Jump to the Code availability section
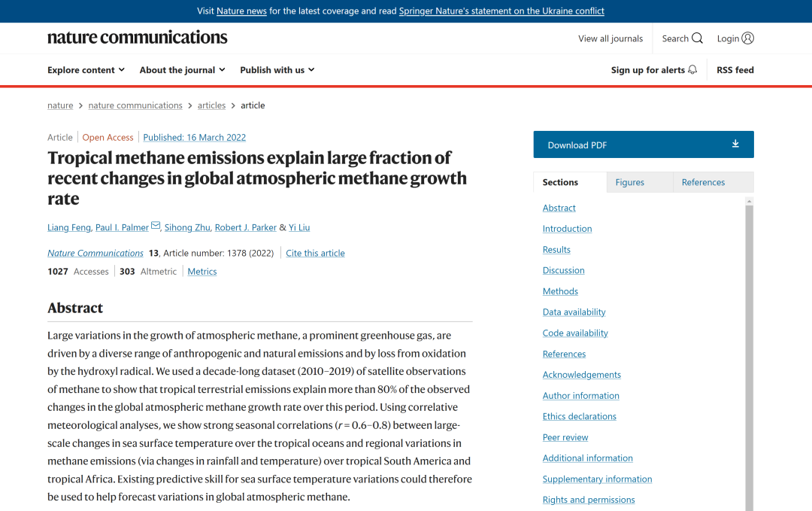812x511 pixels. click(x=575, y=333)
